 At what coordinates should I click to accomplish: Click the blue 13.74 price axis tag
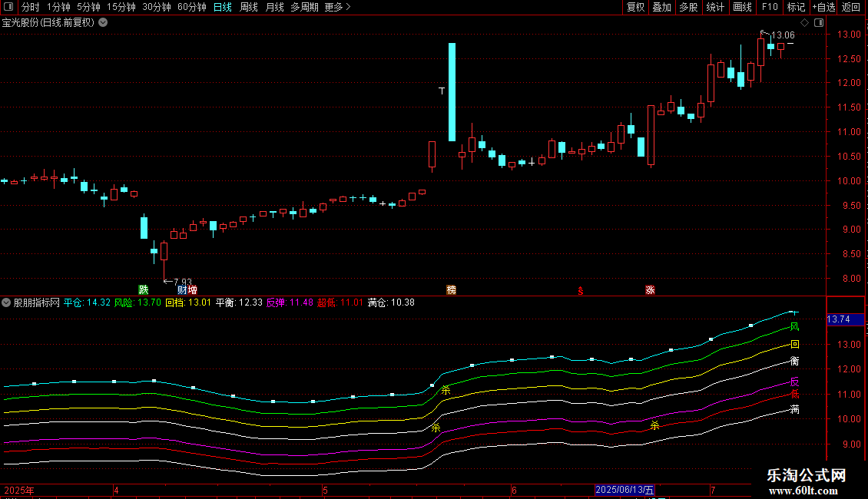tap(845, 319)
